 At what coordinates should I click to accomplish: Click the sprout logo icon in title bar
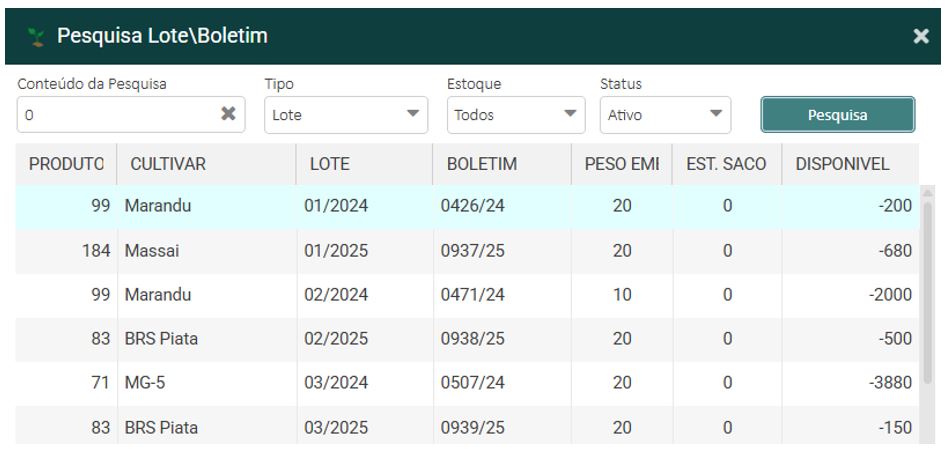38,37
